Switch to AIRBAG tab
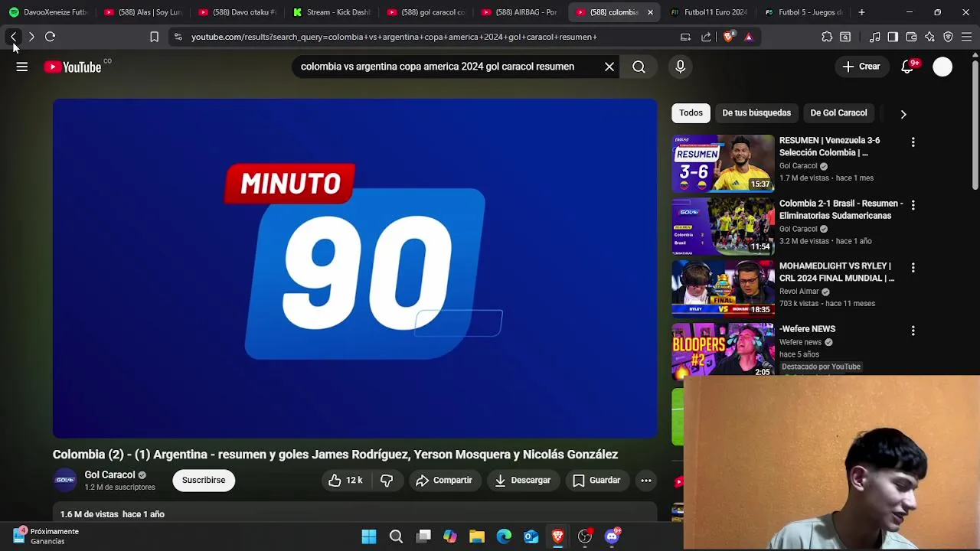This screenshot has width=980, height=551. point(520,12)
